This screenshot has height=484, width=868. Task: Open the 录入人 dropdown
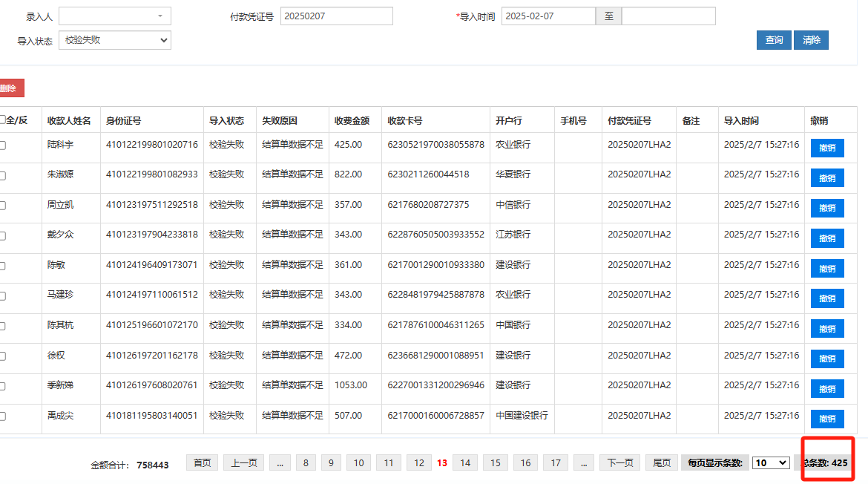[115, 16]
